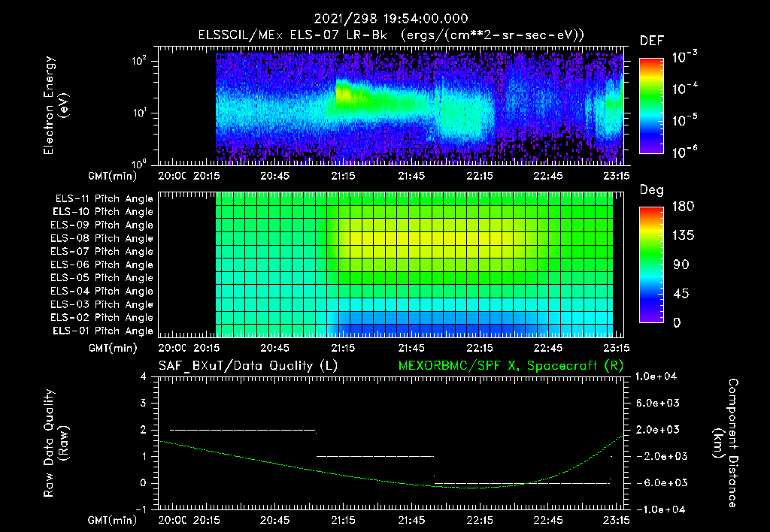This screenshot has height=532, width=770.
Task: Click "22:15" on the pitch angle time axis
Action: pos(480,348)
